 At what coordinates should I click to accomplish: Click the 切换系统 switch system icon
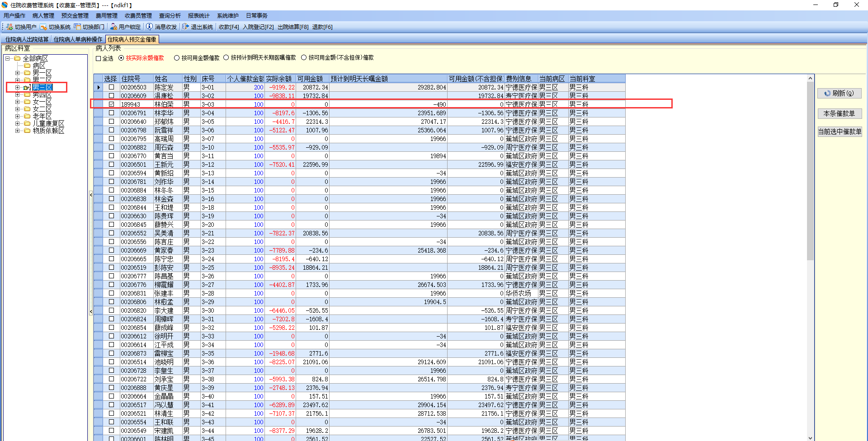coord(43,27)
